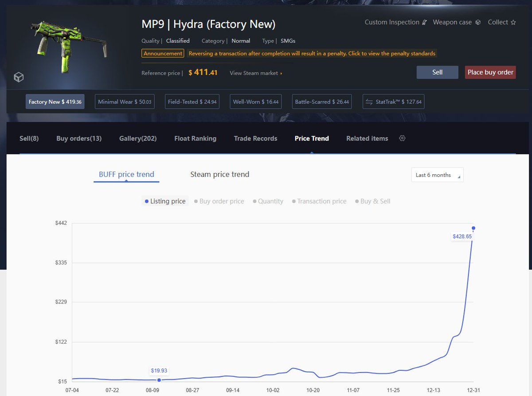Click the Place buy order button
532x396 pixels.
point(490,72)
